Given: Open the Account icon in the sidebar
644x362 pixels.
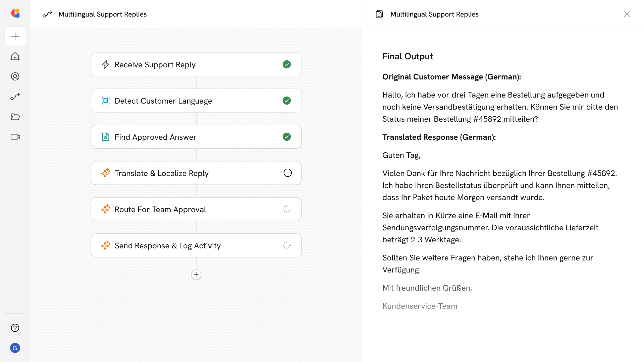Looking at the screenshot, I should (x=15, y=76).
